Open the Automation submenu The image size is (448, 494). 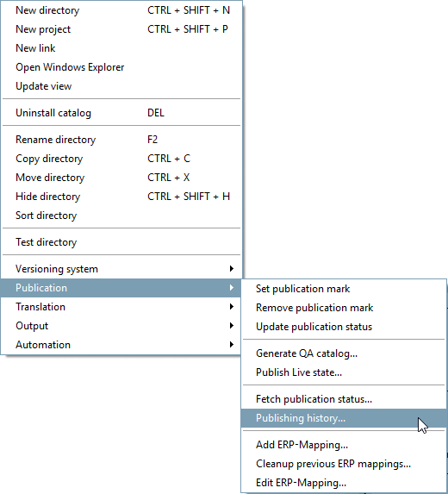tap(121, 344)
